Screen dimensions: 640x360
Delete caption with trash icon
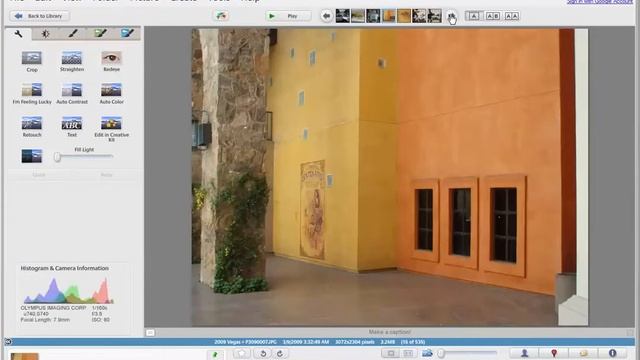630,333
